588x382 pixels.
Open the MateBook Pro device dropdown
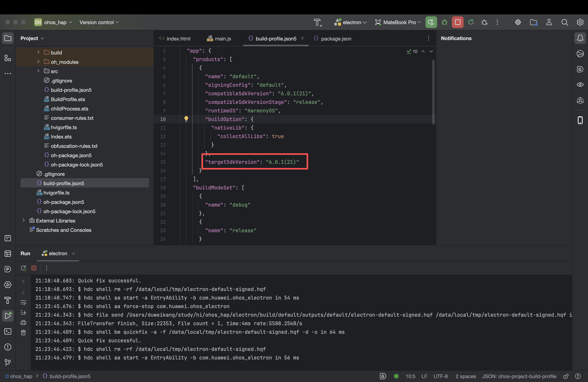(398, 22)
